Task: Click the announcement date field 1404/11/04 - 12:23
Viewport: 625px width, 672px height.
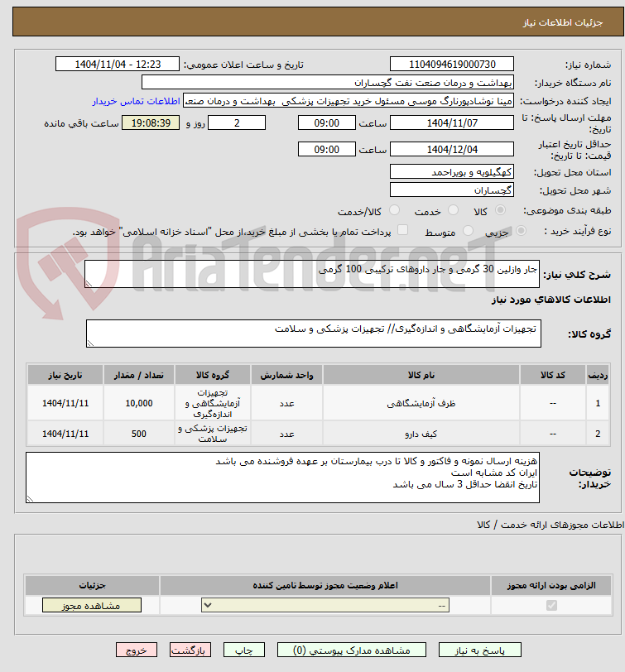Action: [x=118, y=65]
